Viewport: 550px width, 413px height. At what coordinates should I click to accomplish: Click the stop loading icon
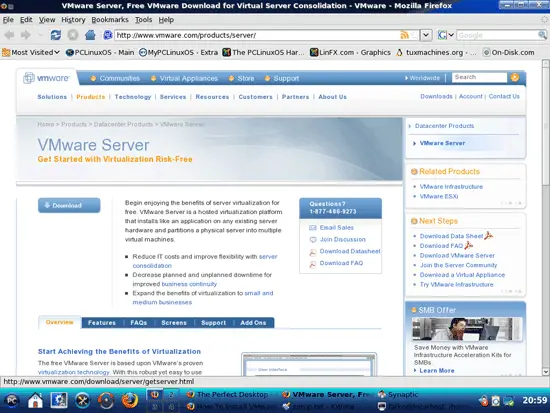coord(73,35)
